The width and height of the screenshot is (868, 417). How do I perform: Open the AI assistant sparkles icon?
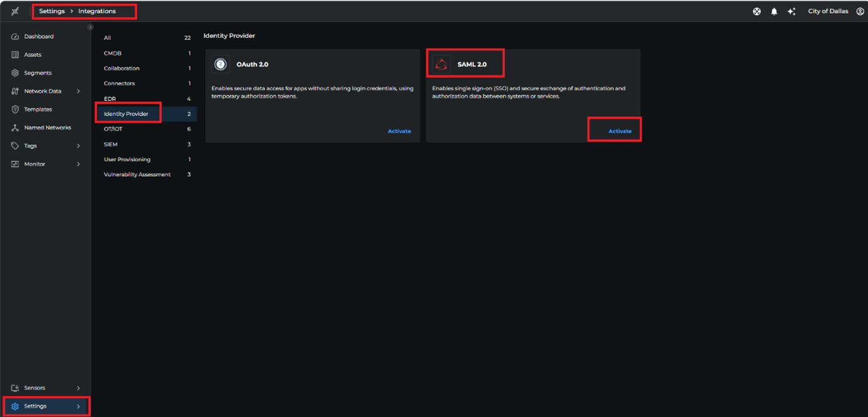click(x=792, y=11)
